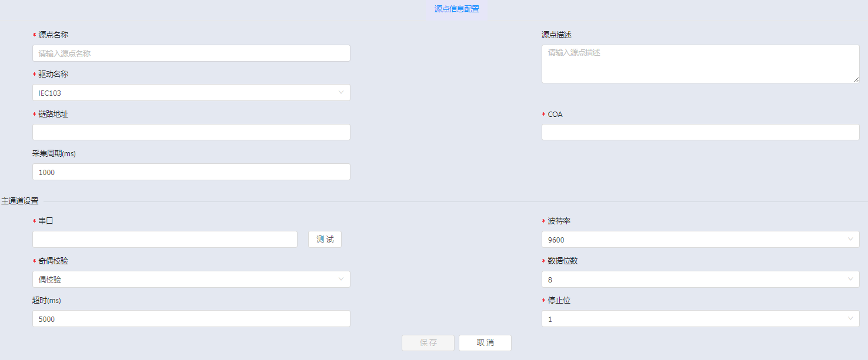
Task: Open the 波特率 9600 dropdown
Action: point(700,240)
